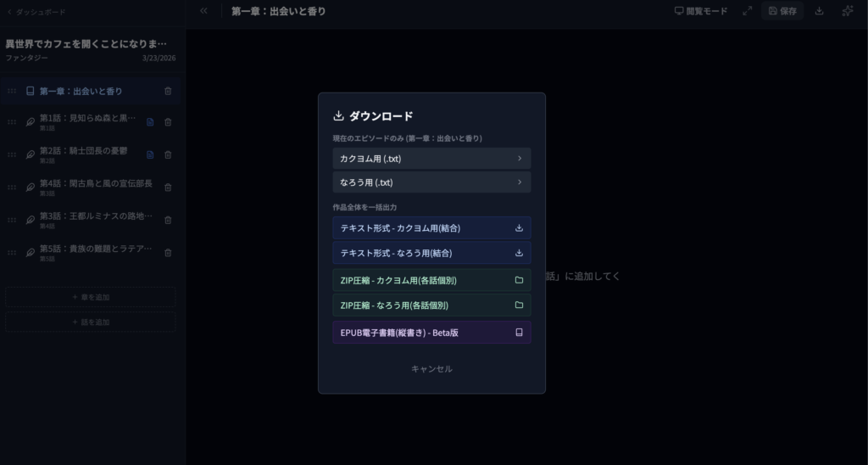Viewport: 868px width, 465px height.
Task: Delete 第一章：出会いと香り using its trash icon
Action: coord(168,91)
